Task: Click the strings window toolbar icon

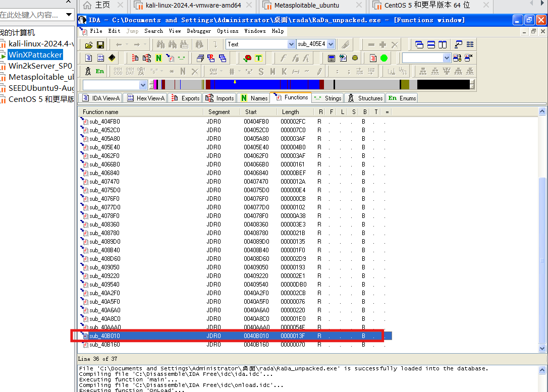Action: (x=181, y=58)
